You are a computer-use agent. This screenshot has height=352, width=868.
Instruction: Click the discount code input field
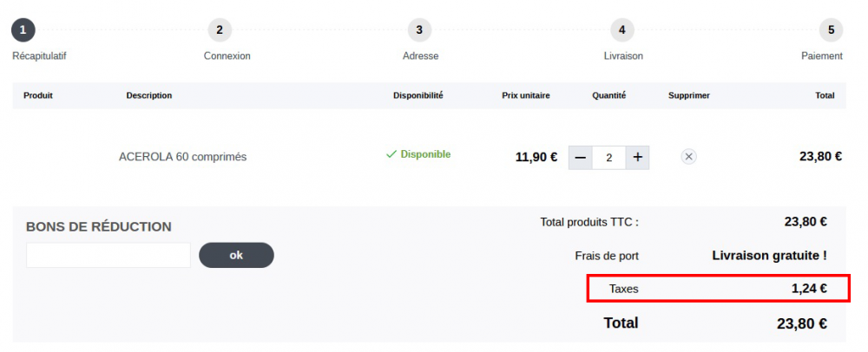click(108, 255)
